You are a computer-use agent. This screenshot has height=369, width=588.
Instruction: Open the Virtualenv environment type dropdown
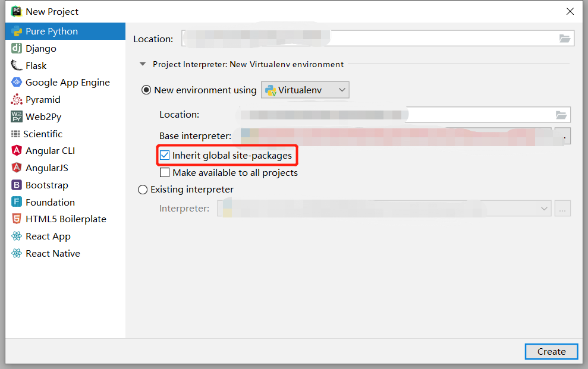click(x=305, y=90)
